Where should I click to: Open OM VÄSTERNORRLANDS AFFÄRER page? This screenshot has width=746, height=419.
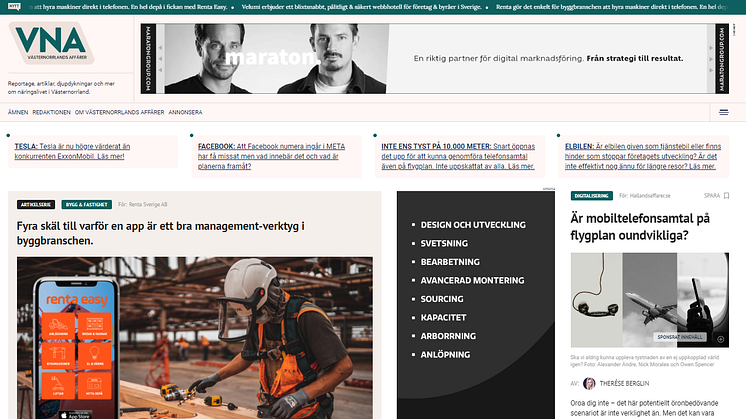[119, 112]
